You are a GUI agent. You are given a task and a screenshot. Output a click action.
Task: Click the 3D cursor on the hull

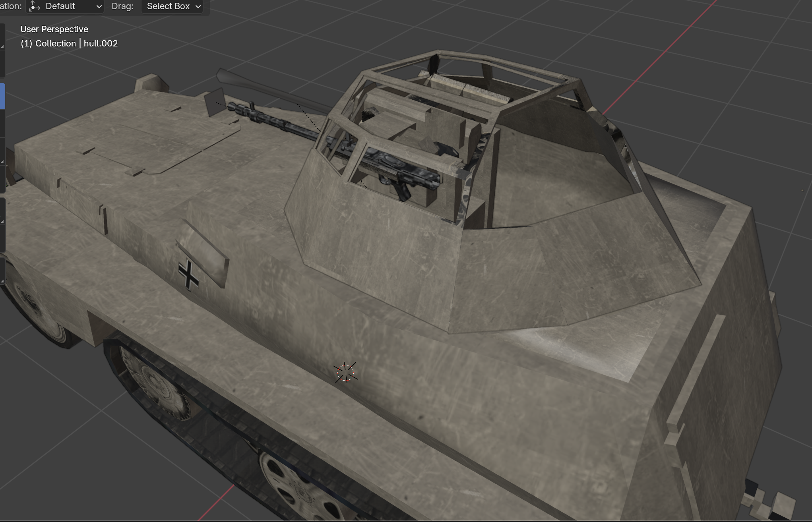click(x=345, y=373)
